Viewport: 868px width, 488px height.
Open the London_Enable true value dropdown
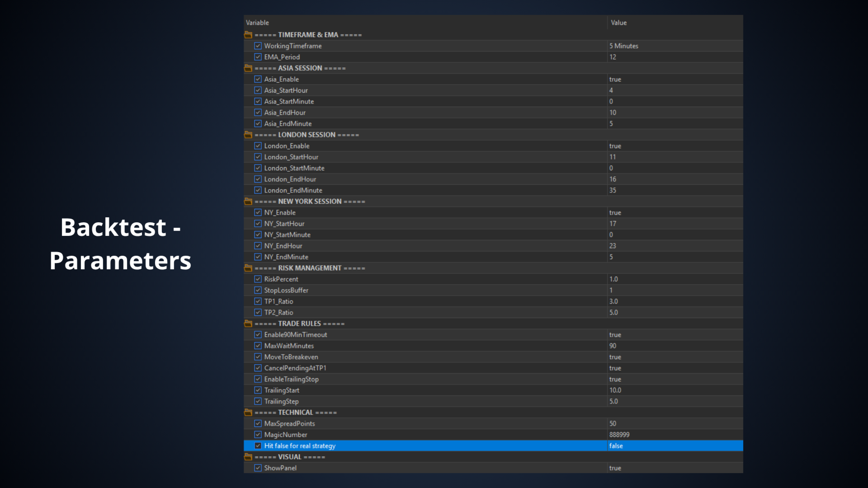coord(615,146)
